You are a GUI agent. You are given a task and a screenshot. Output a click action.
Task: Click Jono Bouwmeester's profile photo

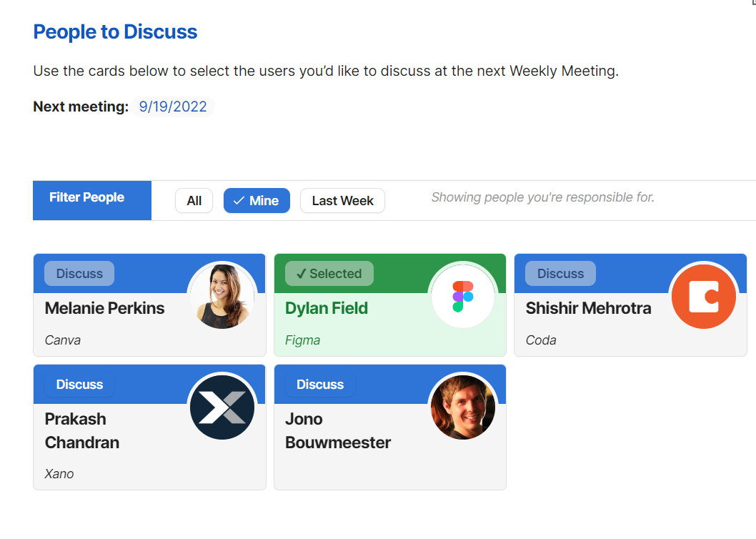463,407
